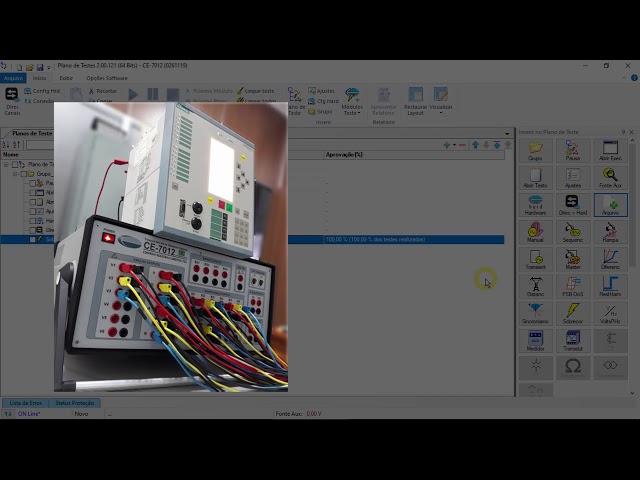This screenshot has width=640, height=480.
Task: Open dropdown arrow next to green plus
Action: (x=454, y=145)
